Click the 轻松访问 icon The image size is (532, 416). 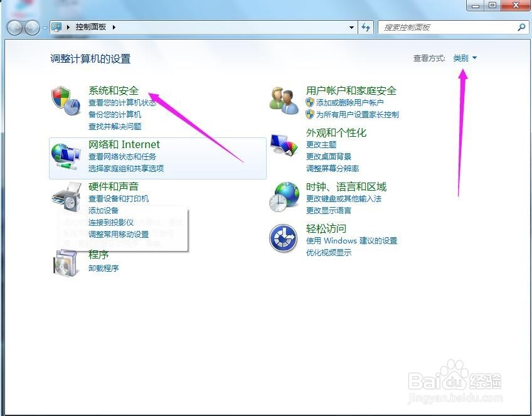(x=283, y=239)
